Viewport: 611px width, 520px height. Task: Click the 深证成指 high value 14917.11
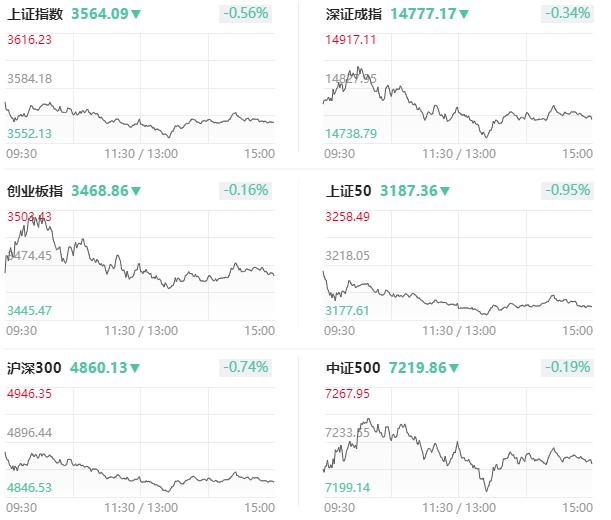pos(350,40)
